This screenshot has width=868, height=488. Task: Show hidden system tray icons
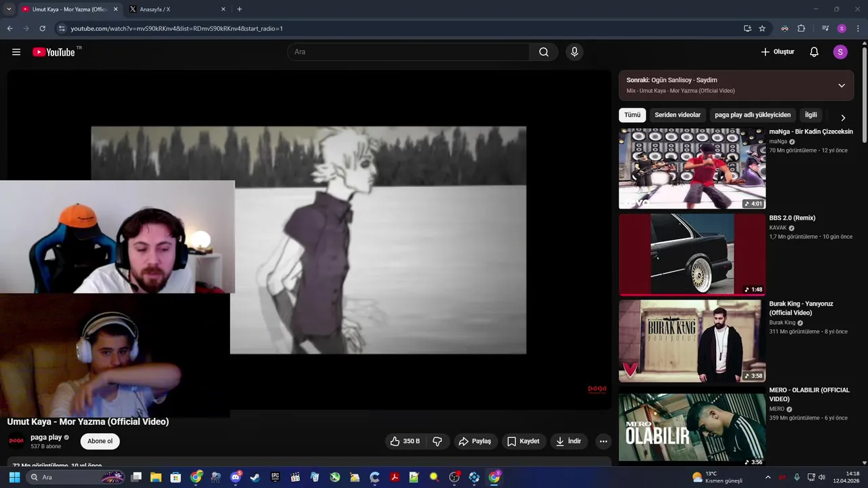pyautogui.click(x=768, y=477)
